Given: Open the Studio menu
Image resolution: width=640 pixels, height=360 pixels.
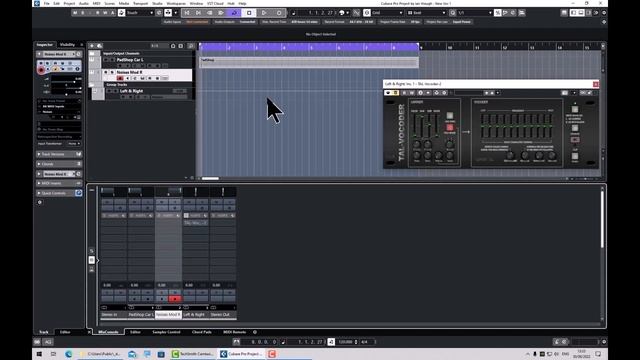Looking at the screenshot, I should (x=157, y=3).
